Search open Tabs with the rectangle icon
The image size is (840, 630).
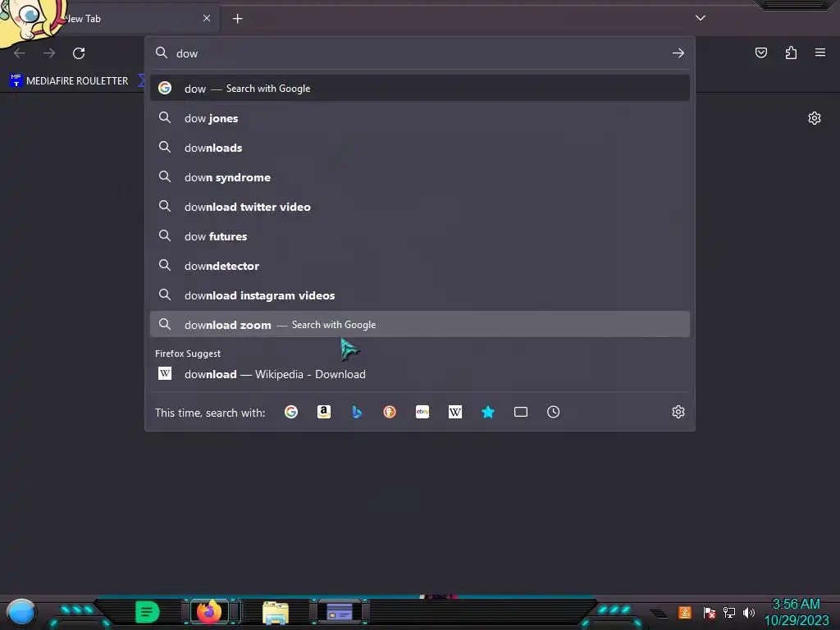point(521,412)
